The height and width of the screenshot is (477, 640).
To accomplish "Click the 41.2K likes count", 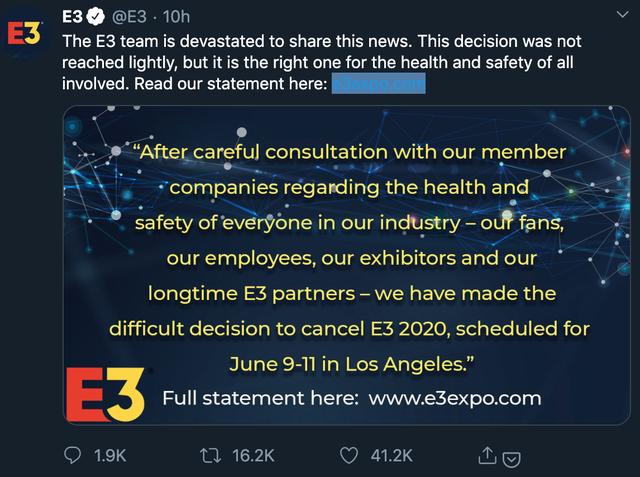I will coord(391,455).
